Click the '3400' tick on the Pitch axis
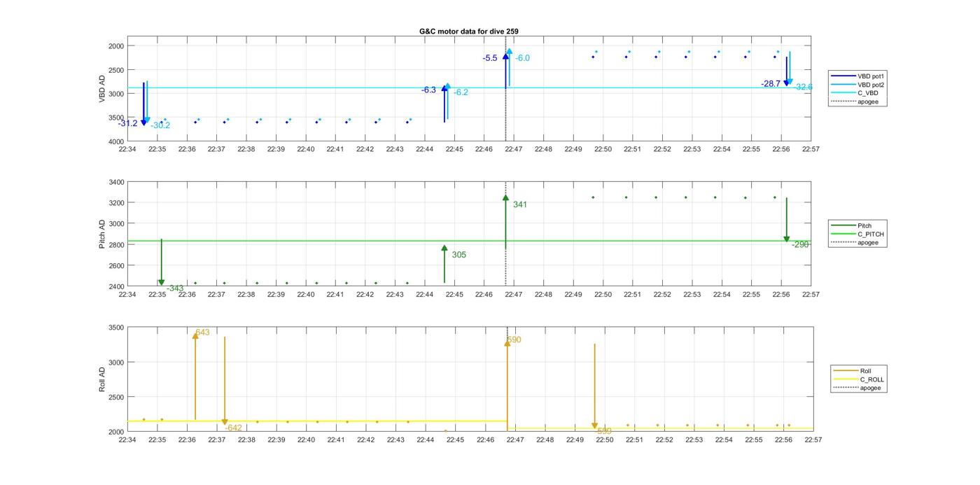Screen dimensions: 980x485 (x=116, y=183)
